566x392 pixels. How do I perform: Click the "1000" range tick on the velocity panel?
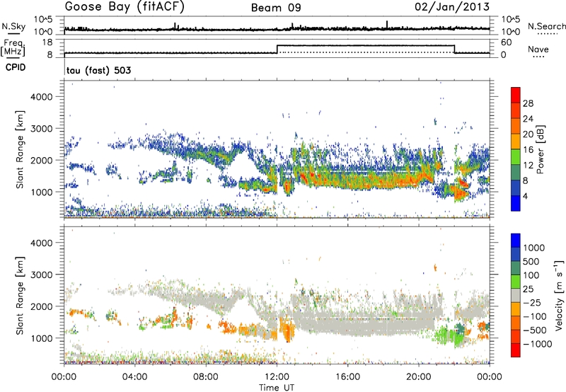tap(42, 338)
